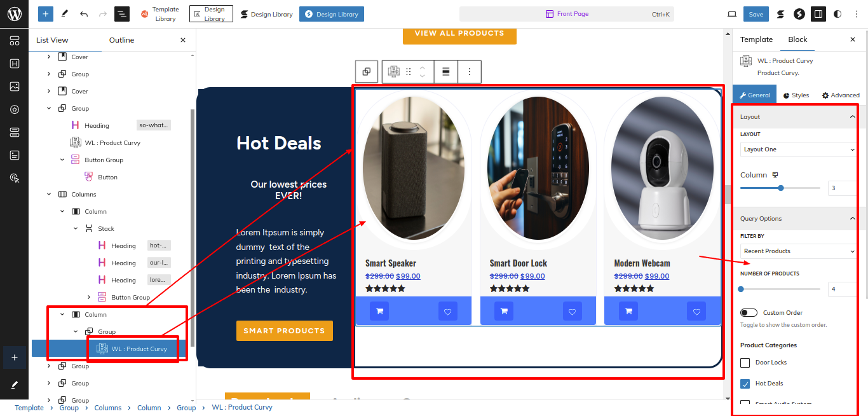This screenshot has width=868, height=416.
Task: Click the SMART PRODUCTS button
Action: [x=284, y=331]
